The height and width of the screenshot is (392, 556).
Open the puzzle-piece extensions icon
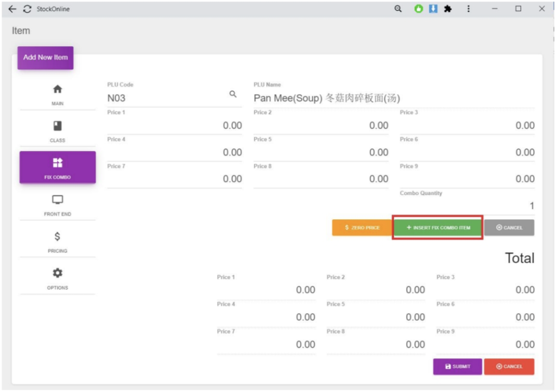[448, 9]
